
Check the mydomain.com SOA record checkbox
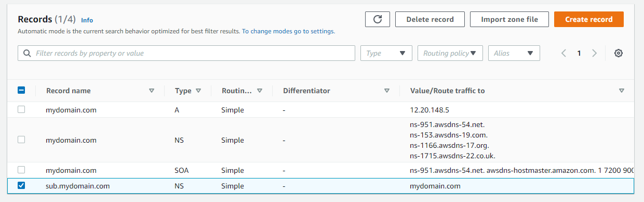pos(21,170)
